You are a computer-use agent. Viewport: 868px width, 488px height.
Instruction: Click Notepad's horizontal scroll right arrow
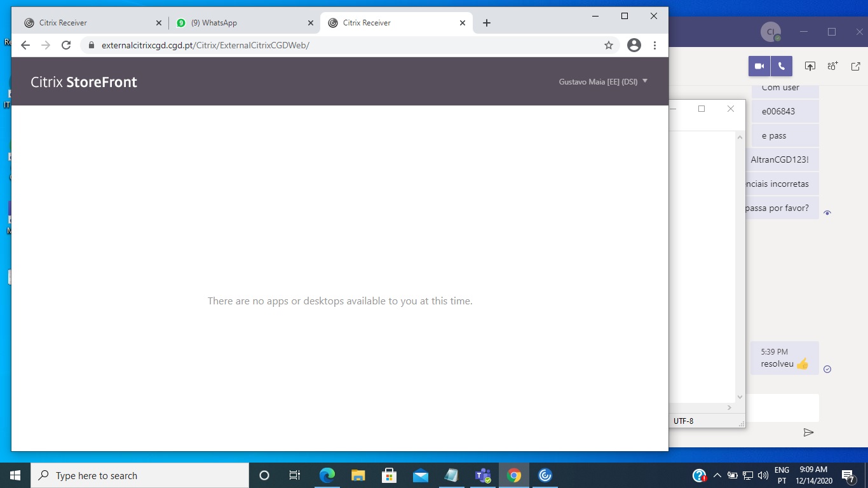coord(729,408)
